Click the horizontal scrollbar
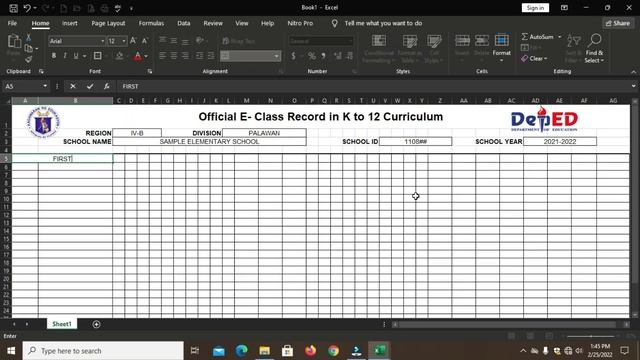The height and width of the screenshot is (360, 640). (507, 324)
